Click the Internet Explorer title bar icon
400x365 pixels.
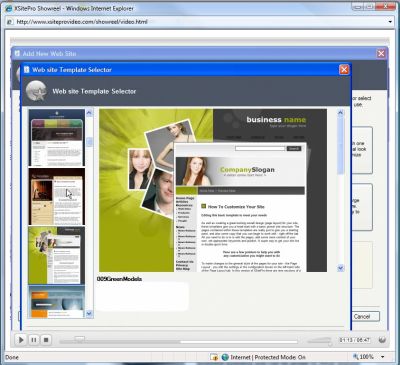tap(9, 8)
